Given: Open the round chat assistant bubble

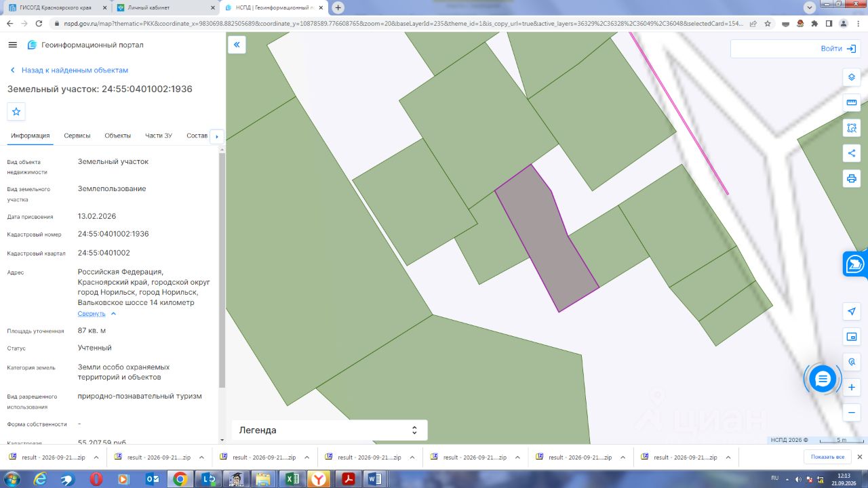Looking at the screenshot, I should pos(823,379).
